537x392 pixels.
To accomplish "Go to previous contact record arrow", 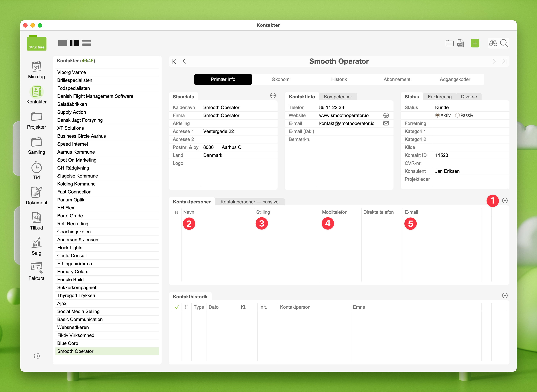I will (x=184, y=61).
